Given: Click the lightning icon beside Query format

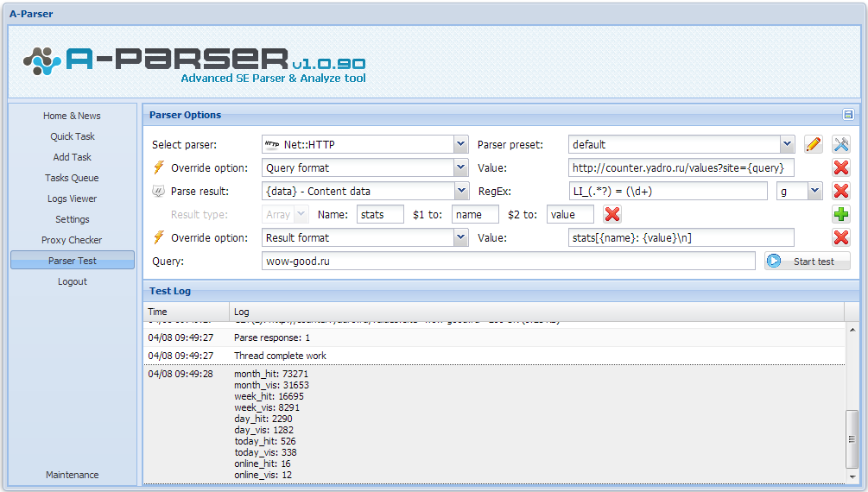Looking at the screenshot, I should (159, 167).
